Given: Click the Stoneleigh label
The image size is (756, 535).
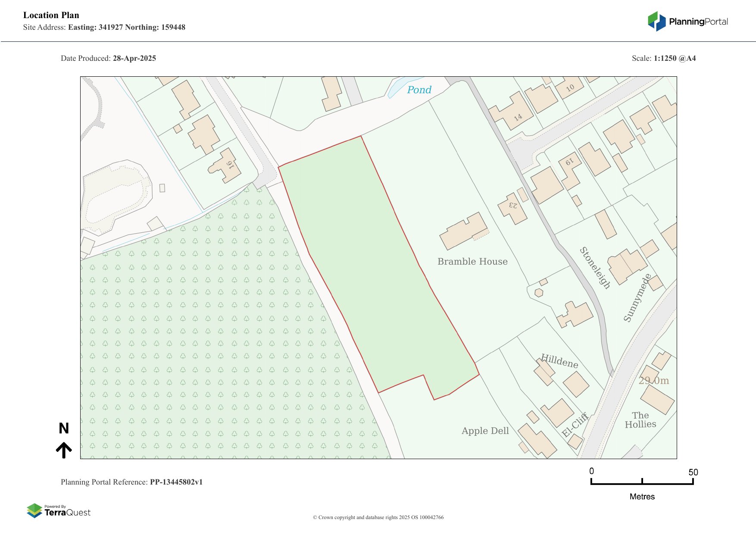Looking at the screenshot, I should pyautogui.click(x=595, y=268).
